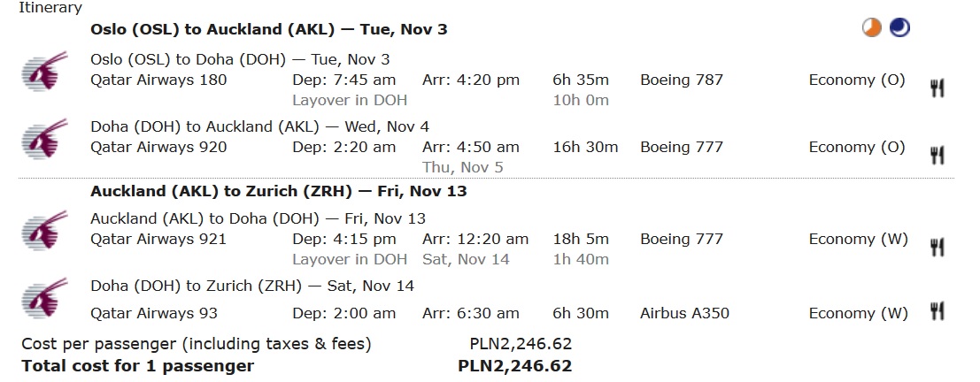This screenshot has width=980, height=382.
Task: Click Qatar Airways 921 flight number
Action: point(158,239)
